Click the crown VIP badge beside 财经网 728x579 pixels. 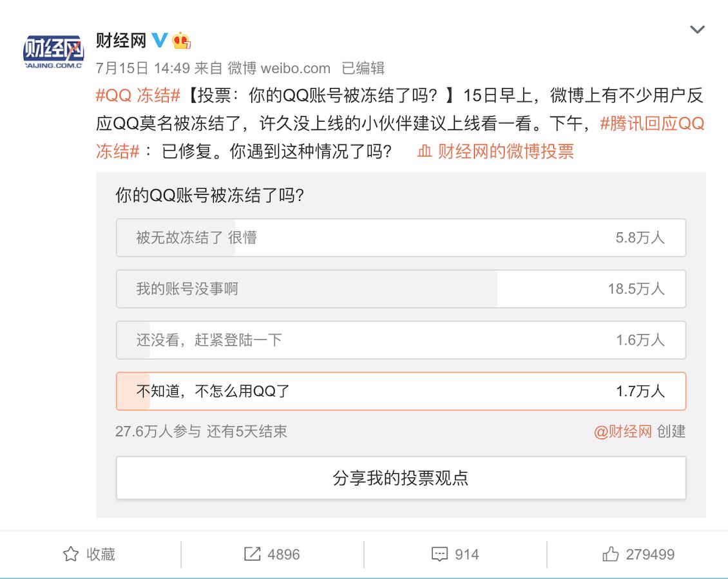tap(180, 40)
